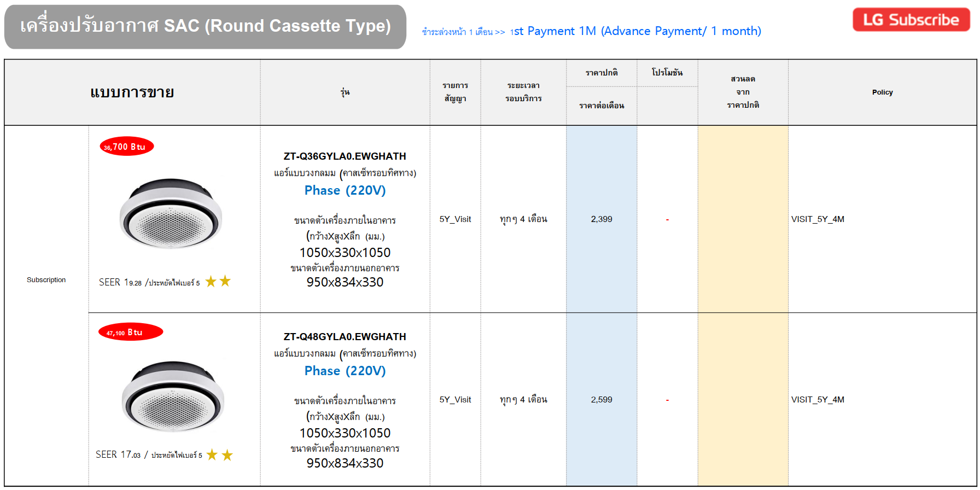Click the Subscription row label
980x490 pixels.
point(46,280)
